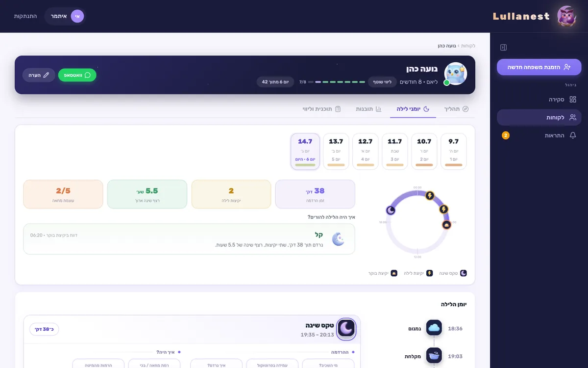This screenshot has width=588, height=368.
Task: Select upper night waking lightning icon
Action: click(x=430, y=196)
